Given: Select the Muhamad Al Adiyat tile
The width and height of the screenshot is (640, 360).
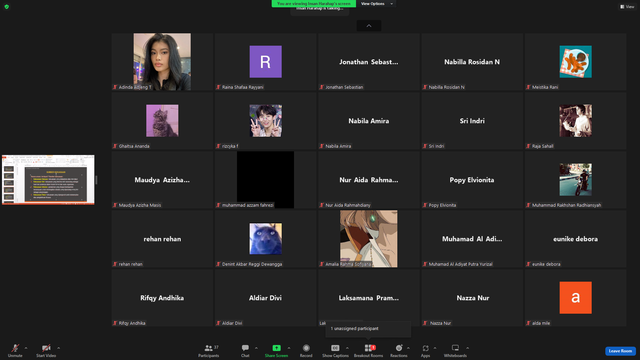Looking at the screenshot, I should 472,239.
